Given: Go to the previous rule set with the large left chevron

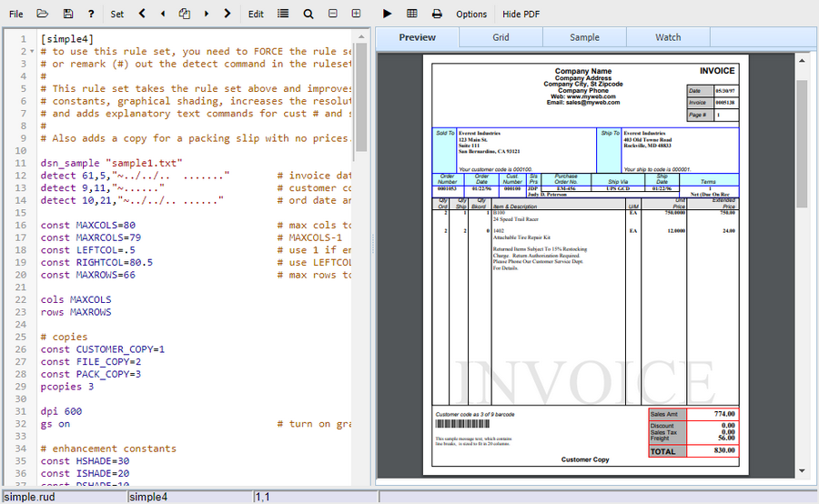Looking at the screenshot, I should pyautogui.click(x=142, y=14).
